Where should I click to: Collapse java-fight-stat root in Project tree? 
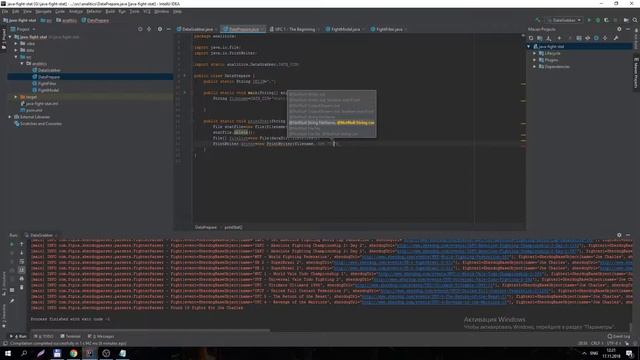coord(10,37)
